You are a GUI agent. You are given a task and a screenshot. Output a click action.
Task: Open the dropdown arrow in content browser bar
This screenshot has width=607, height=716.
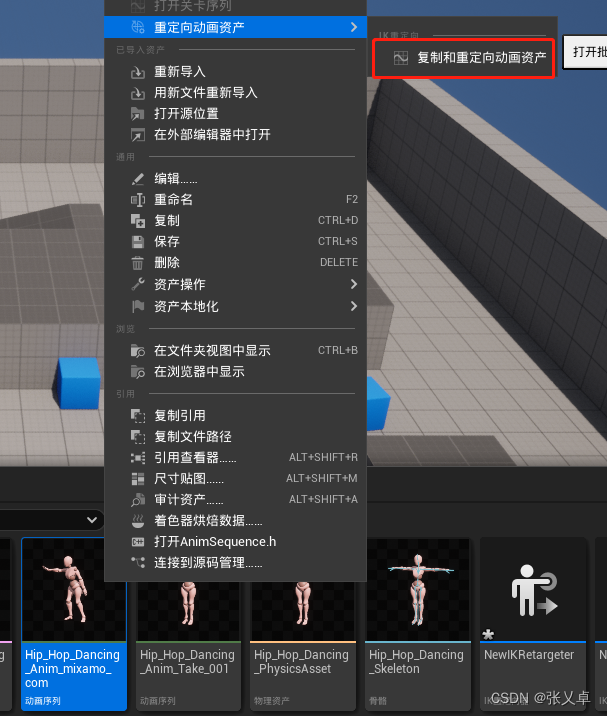coord(92,520)
